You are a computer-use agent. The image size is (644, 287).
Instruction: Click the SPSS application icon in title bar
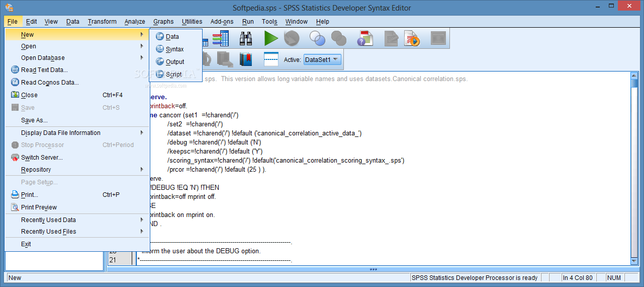point(9,8)
